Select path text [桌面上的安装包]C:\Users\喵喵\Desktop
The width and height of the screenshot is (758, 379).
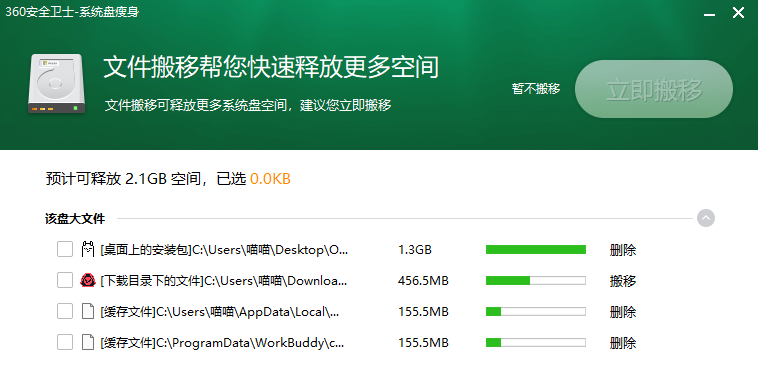pyautogui.click(x=224, y=250)
